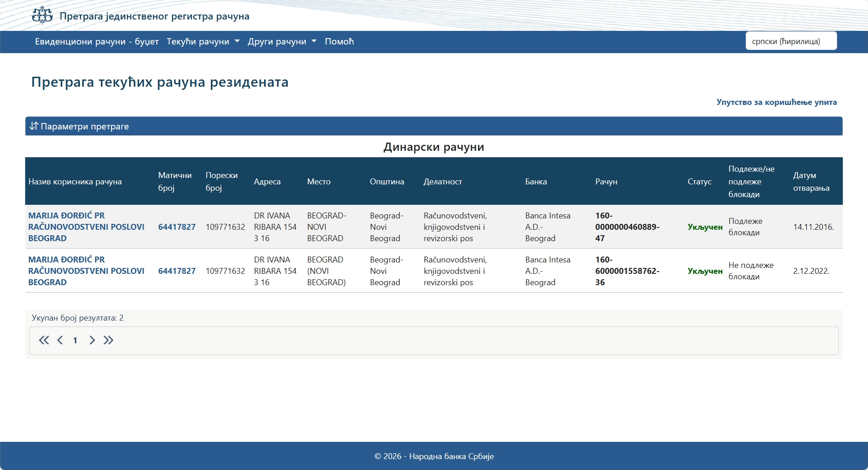Open the language selector српски (ћирилица)
The width and height of the screenshot is (868, 470).
pyautogui.click(x=791, y=41)
